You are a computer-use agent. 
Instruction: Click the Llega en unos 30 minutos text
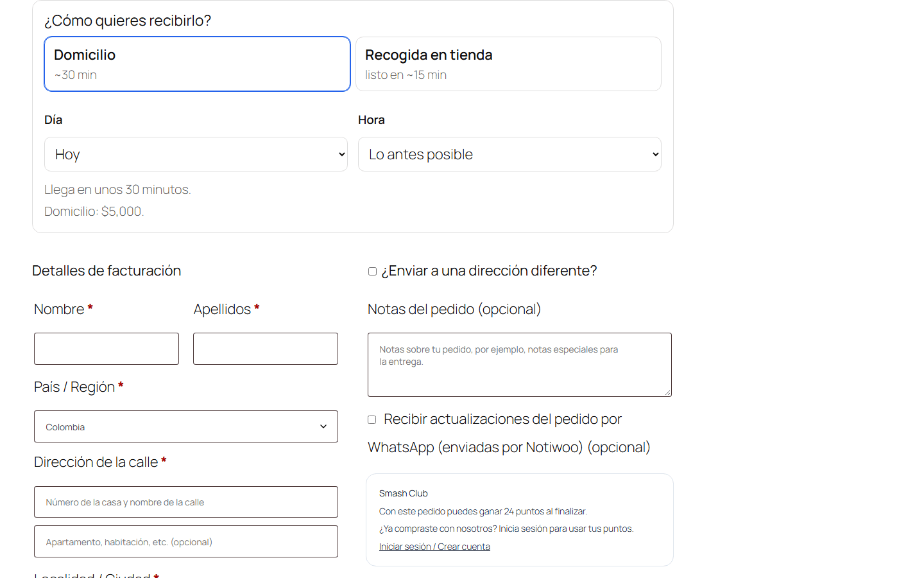click(x=117, y=189)
